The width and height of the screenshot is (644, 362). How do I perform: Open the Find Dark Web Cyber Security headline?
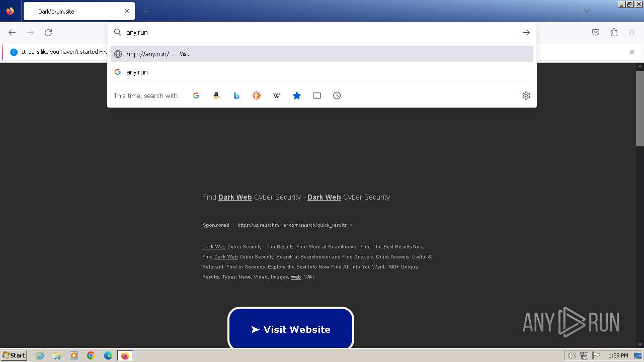296,197
